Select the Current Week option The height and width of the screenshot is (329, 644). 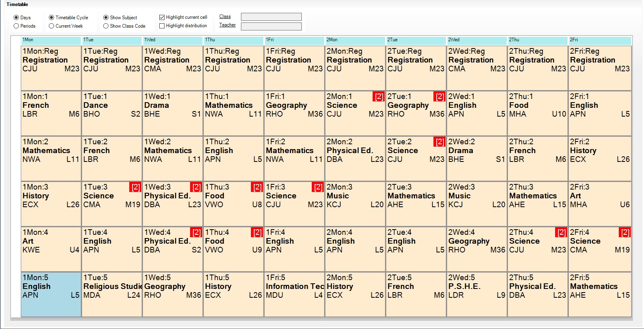point(52,26)
